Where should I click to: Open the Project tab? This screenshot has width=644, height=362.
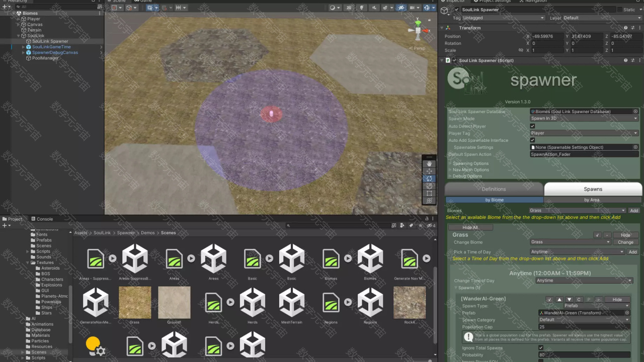click(12, 219)
